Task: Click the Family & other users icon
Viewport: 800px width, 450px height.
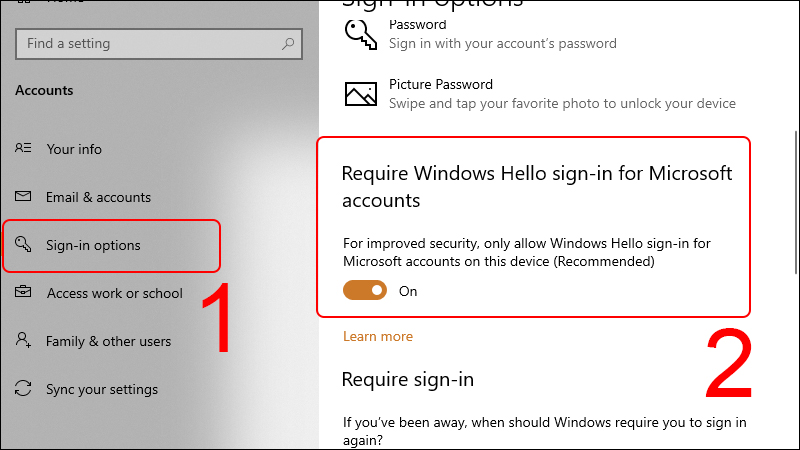Action: [x=24, y=341]
